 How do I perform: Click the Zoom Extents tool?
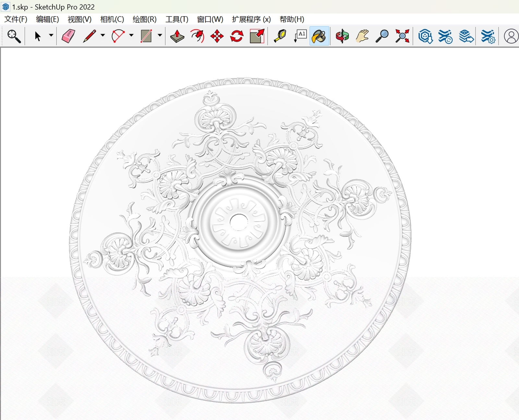coord(402,36)
